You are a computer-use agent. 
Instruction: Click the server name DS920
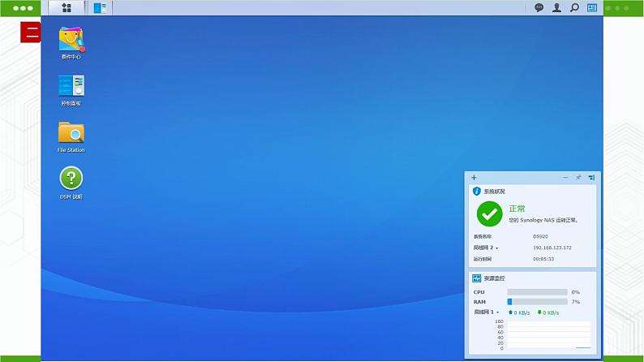point(540,236)
